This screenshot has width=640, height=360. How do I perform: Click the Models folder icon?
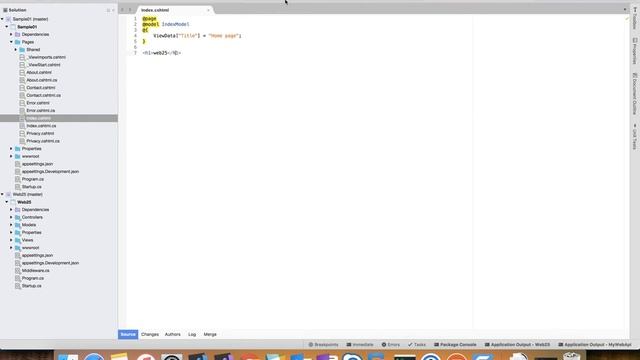click(x=18, y=225)
